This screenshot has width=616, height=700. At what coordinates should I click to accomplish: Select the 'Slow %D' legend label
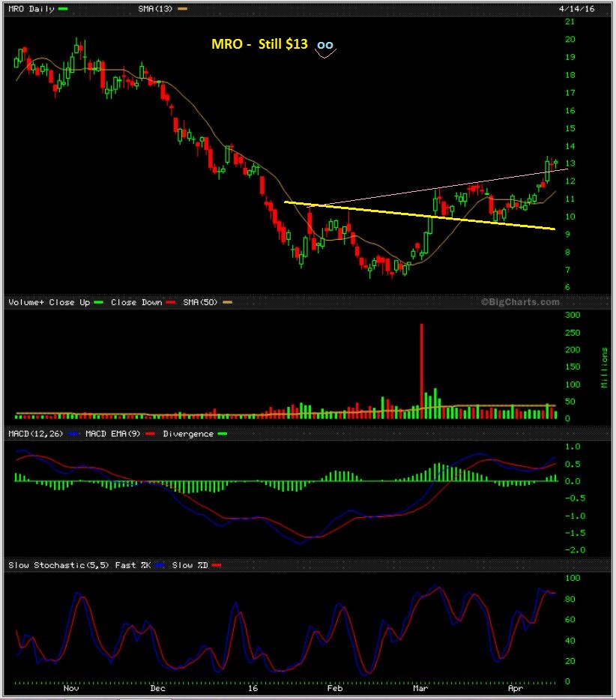tap(190, 565)
